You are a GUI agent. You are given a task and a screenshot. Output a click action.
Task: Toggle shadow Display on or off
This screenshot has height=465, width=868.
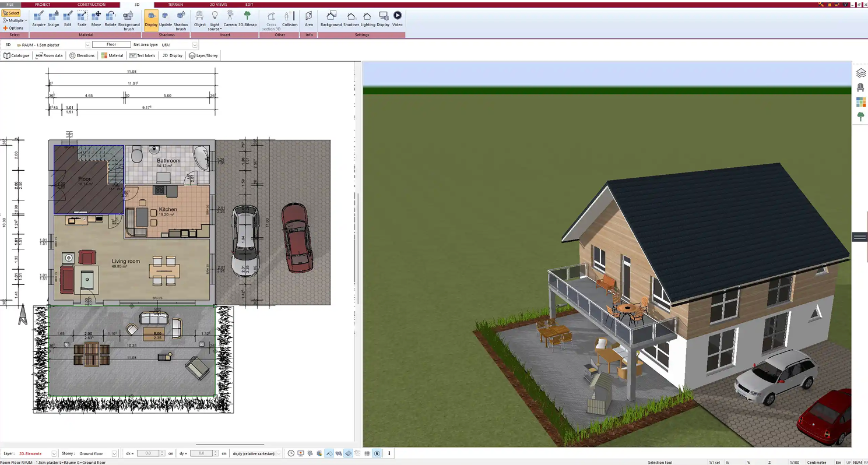pyautogui.click(x=151, y=19)
